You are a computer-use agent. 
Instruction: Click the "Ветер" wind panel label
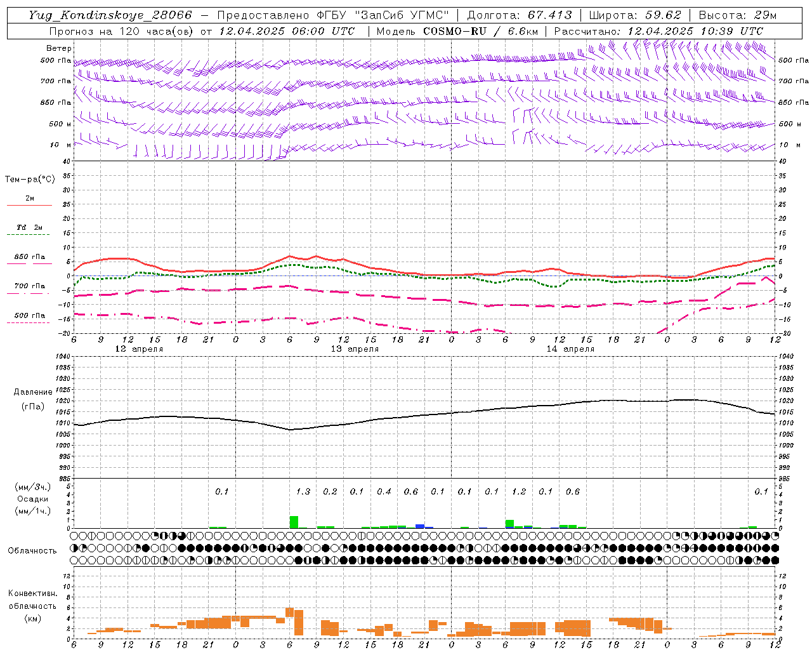click(x=59, y=48)
